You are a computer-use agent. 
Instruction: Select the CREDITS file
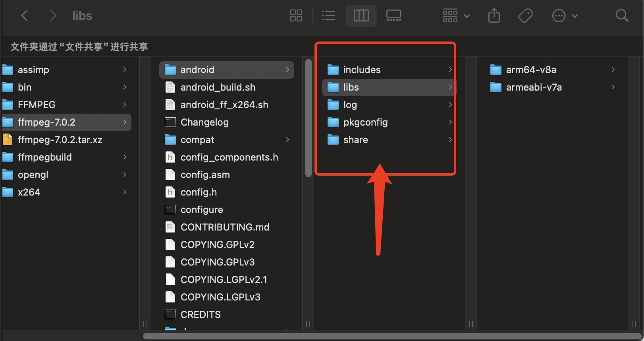coord(227,315)
